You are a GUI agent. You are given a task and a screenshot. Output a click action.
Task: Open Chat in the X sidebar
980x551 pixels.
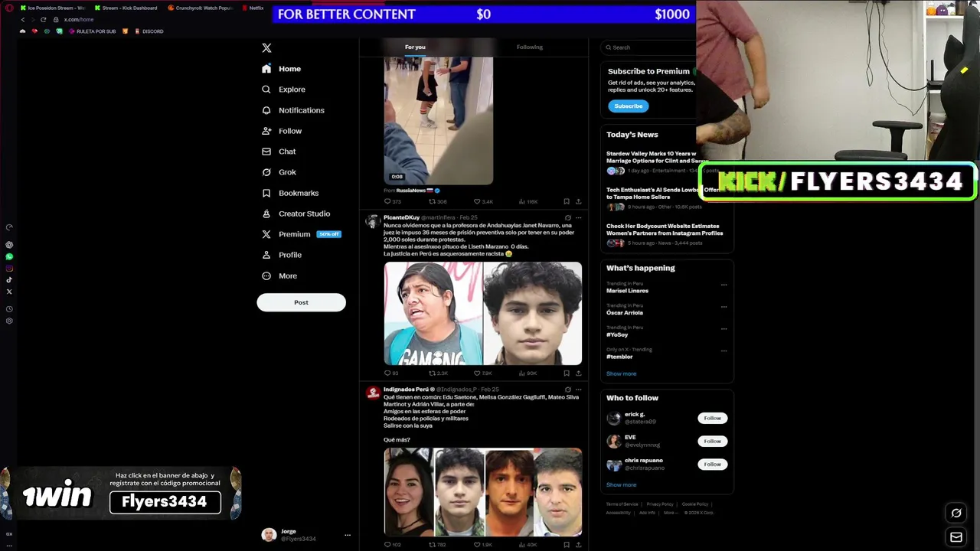pos(279,152)
